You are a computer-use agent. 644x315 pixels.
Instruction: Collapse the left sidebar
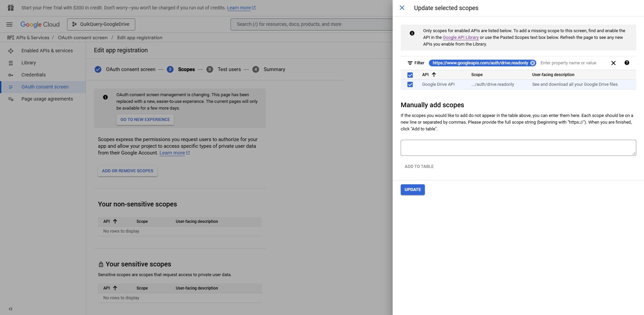coord(10,309)
